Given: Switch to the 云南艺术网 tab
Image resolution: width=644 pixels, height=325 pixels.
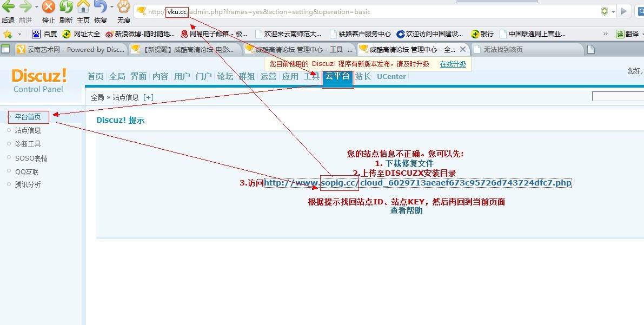Looking at the screenshot, I should pyautogui.click(x=70, y=49).
